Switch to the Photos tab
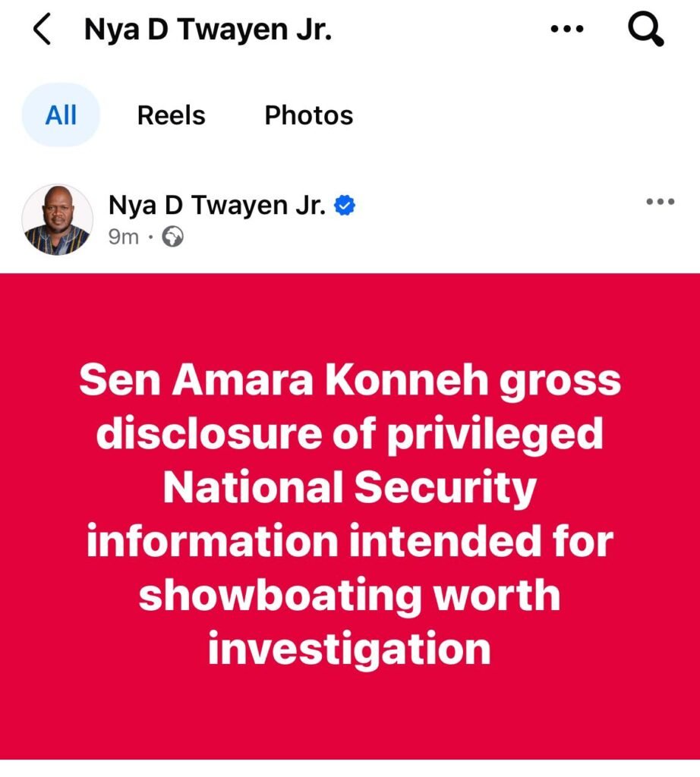This screenshot has height=777, width=700. pyautogui.click(x=308, y=115)
